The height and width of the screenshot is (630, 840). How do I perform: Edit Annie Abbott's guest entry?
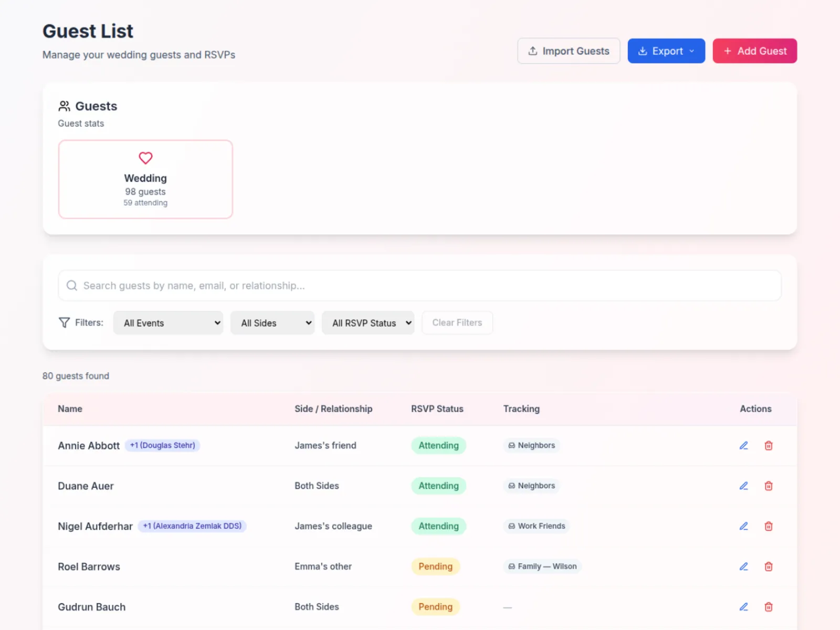pos(743,446)
